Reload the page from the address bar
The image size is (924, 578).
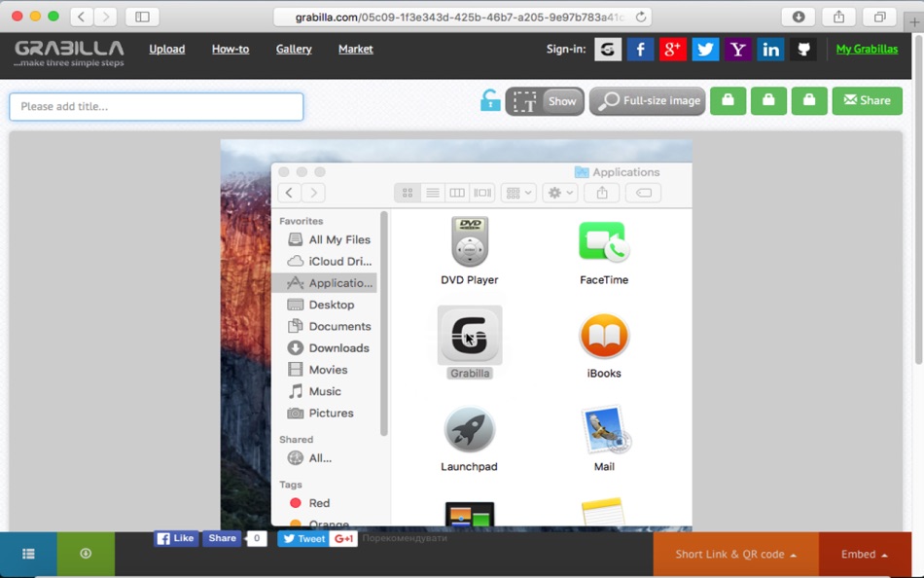[x=641, y=18]
